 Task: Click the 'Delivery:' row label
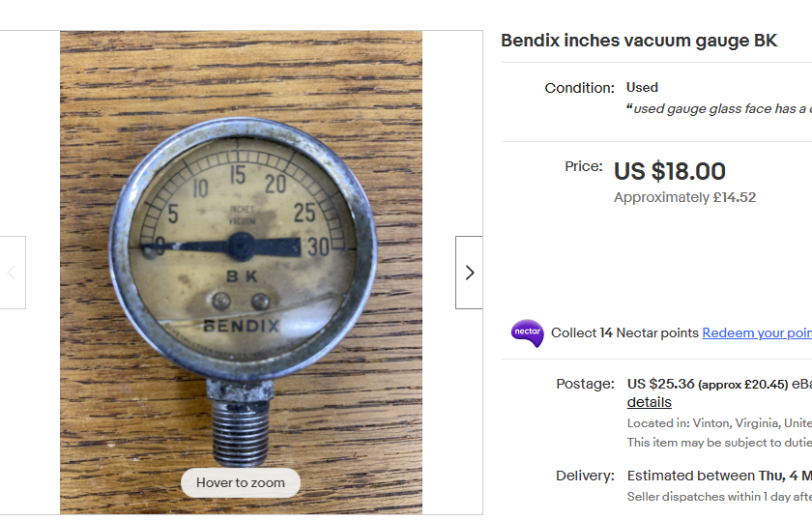585,476
